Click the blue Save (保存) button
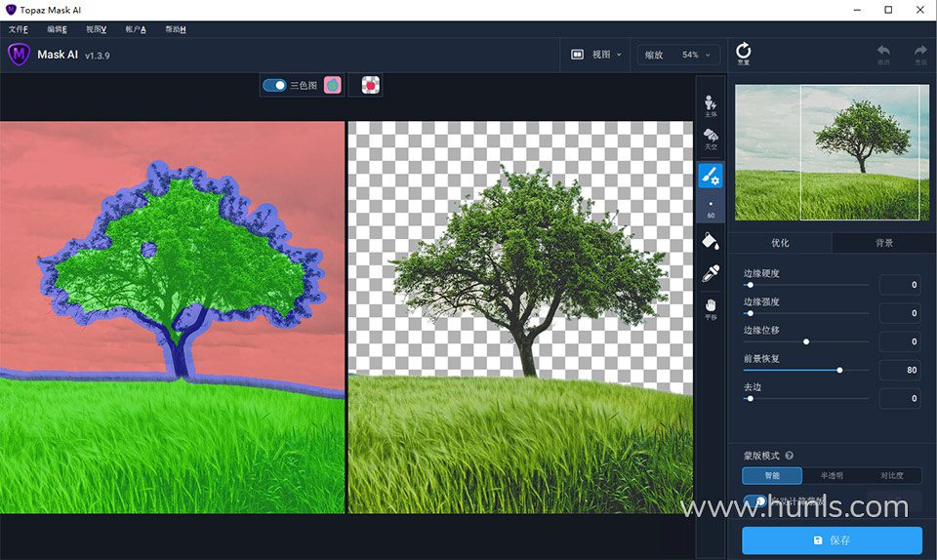The width and height of the screenshot is (937, 560). [832, 540]
